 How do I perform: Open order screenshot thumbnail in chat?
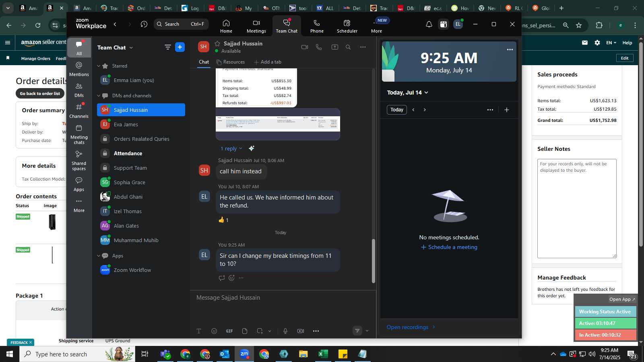[x=278, y=124]
